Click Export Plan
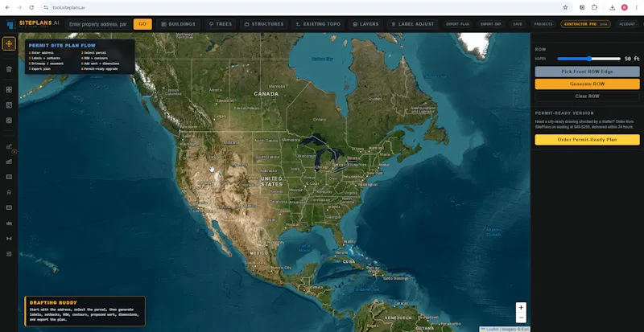 pyautogui.click(x=457, y=24)
